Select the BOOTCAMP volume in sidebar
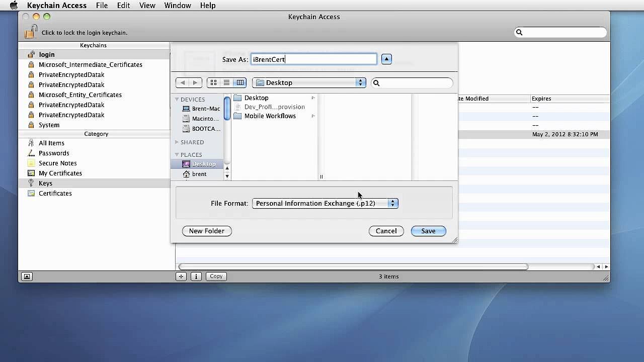The height and width of the screenshot is (362, 644). 201,129
